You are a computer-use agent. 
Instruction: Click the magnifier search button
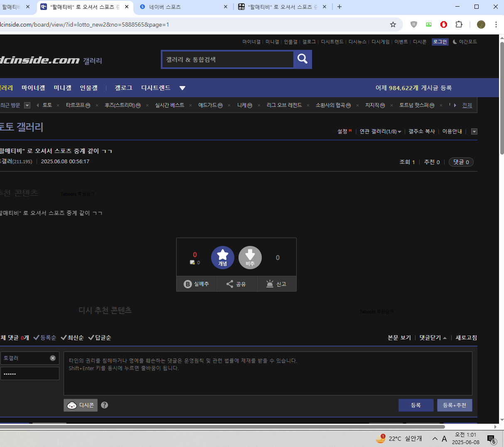click(x=302, y=59)
